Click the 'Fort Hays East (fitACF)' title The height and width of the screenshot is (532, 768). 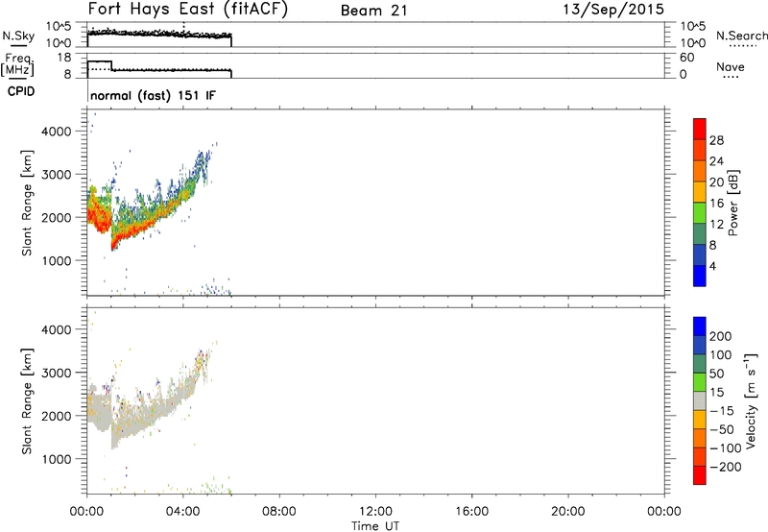[187, 10]
